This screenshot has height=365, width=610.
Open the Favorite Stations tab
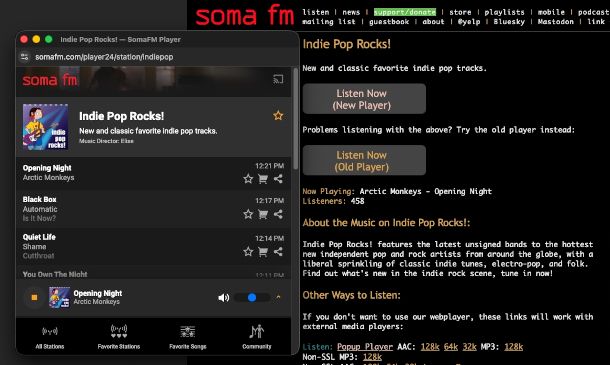pyautogui.click(x=119, y=337)
